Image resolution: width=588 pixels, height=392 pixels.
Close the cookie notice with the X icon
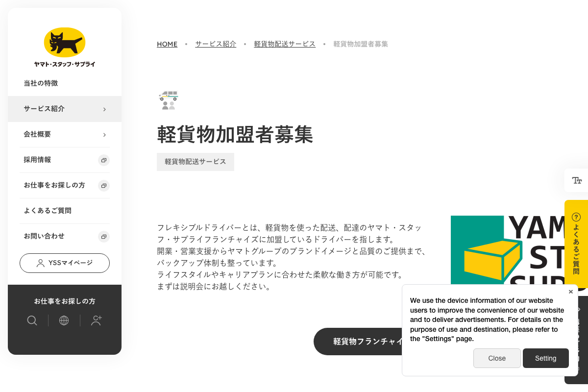[x=570, y=292]
